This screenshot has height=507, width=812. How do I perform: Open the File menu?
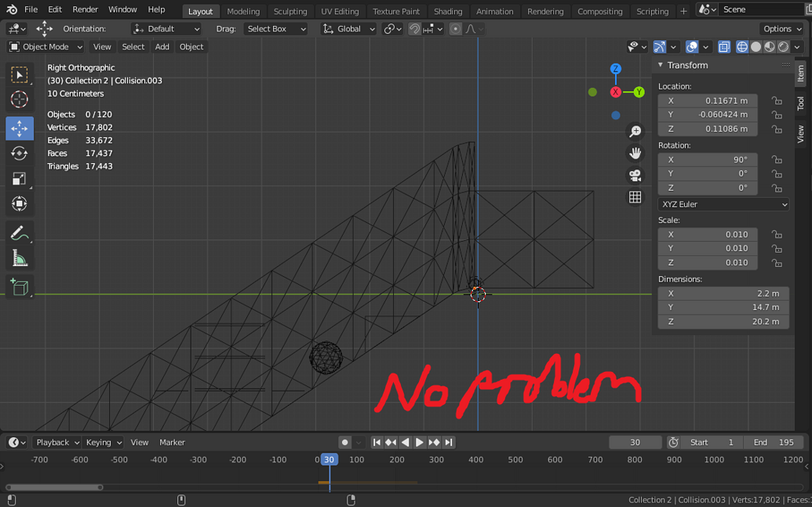pos(31,9)
